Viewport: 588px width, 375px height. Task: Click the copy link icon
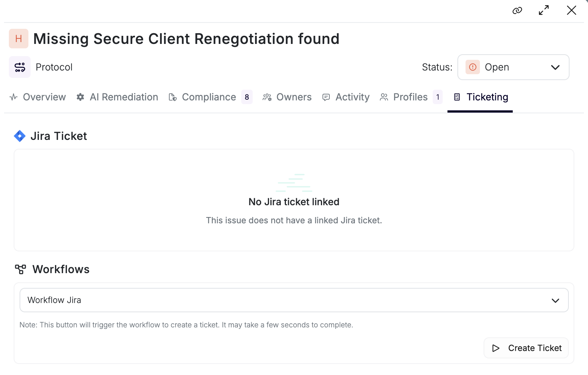pos(517,11)
